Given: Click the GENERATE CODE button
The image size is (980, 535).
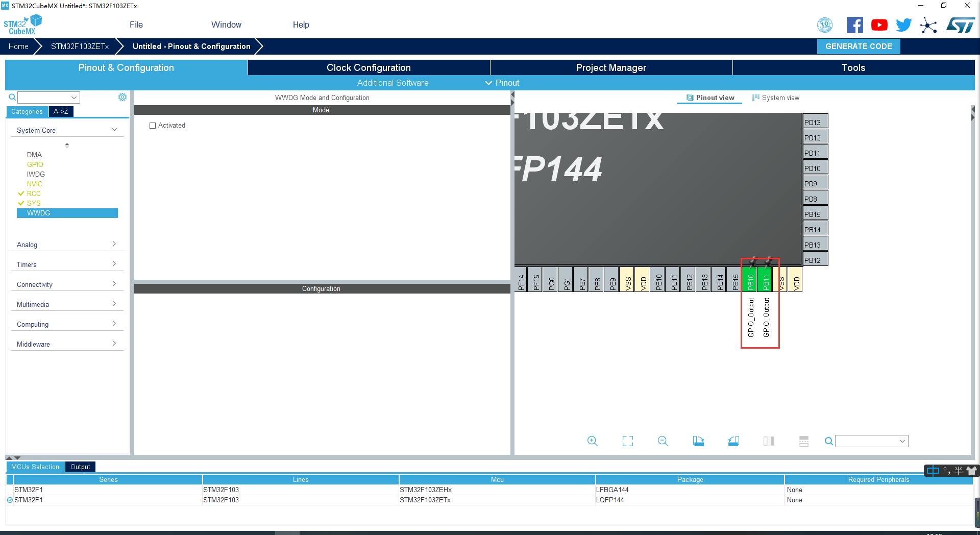Looking at the screenshot, I should point(859,46).
